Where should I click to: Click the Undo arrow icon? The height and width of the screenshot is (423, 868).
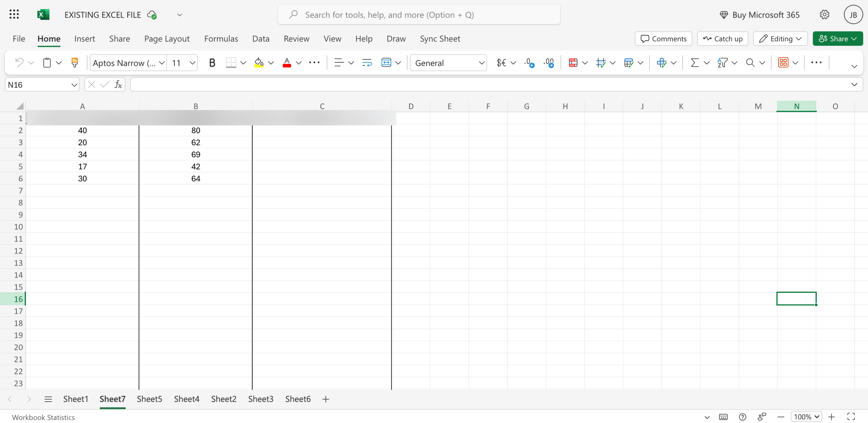point(19,63)
